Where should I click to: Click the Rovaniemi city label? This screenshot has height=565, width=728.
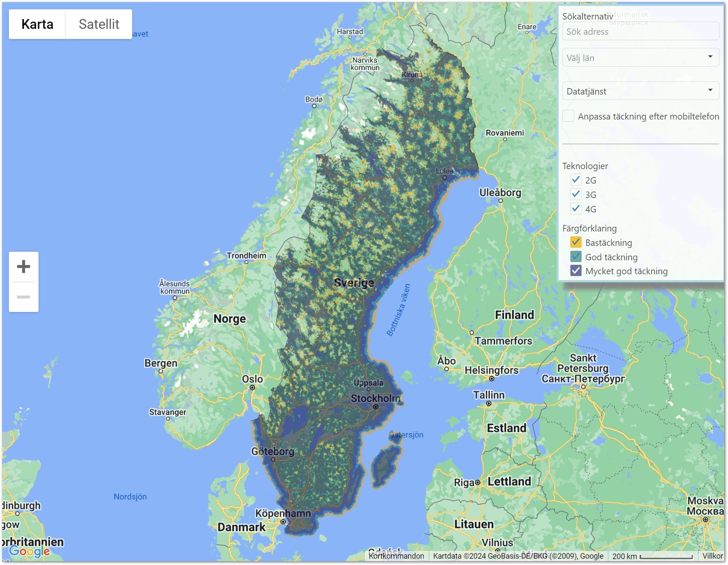[505, 133]
